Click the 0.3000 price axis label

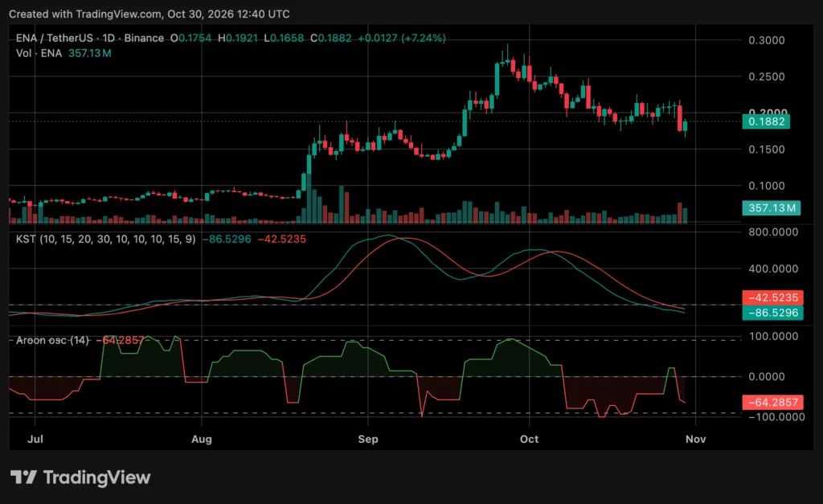(766, 40)
